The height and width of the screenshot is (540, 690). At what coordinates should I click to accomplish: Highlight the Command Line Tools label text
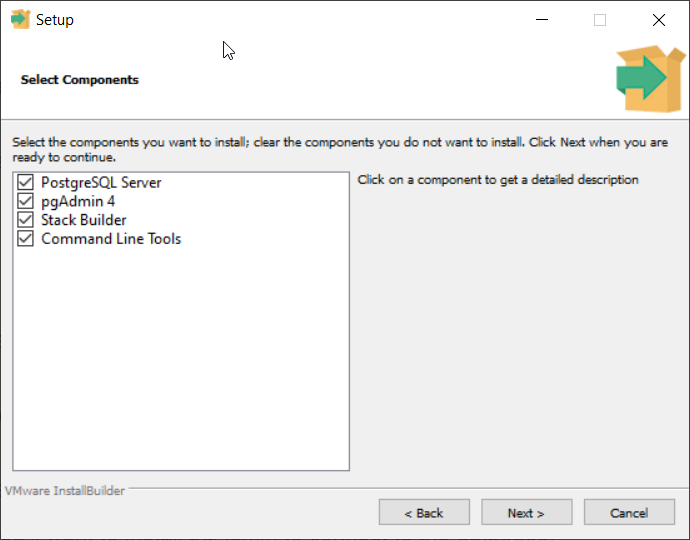[x=111, y=239]
